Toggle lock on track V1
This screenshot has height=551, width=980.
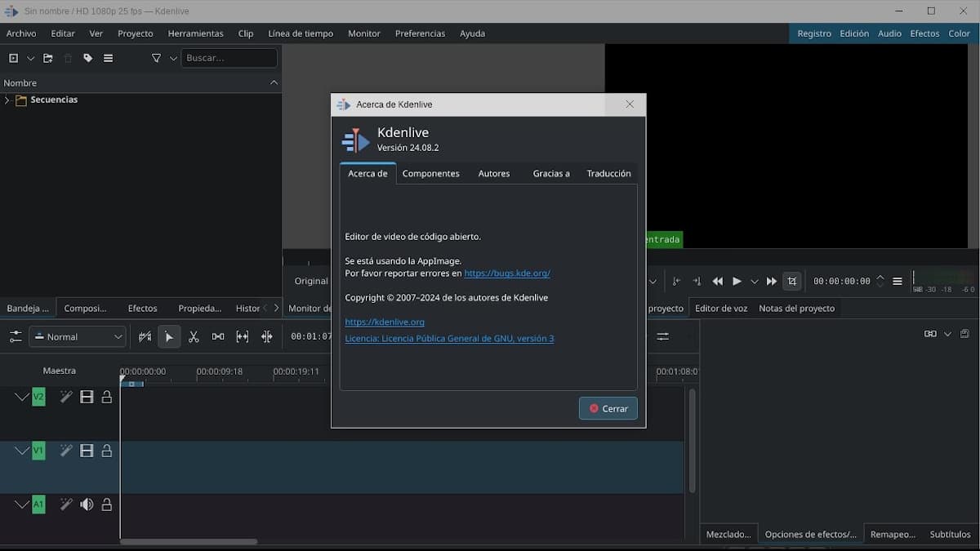pos(107,451)
